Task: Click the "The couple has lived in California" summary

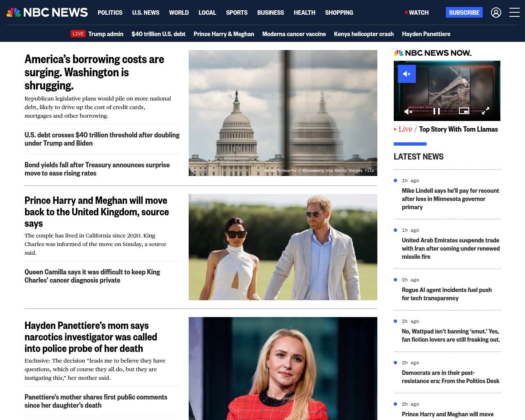Action: point(95,244)
